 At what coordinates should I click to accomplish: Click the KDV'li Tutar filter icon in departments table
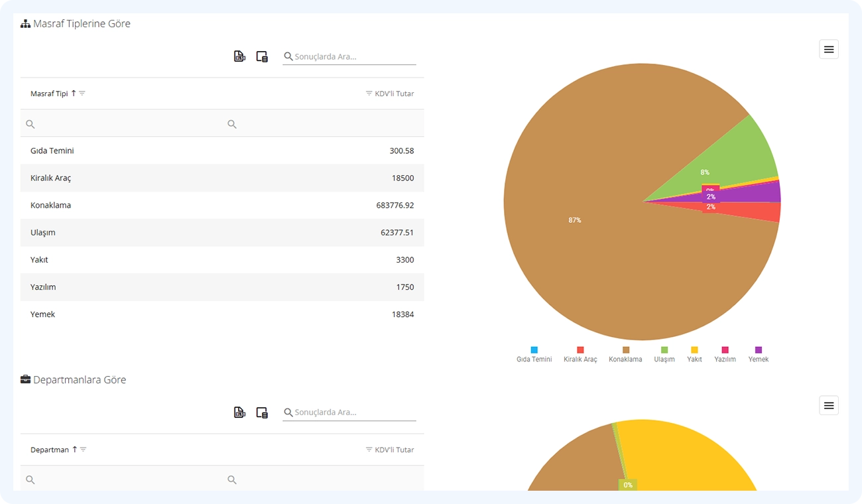(x=369, y=450)
